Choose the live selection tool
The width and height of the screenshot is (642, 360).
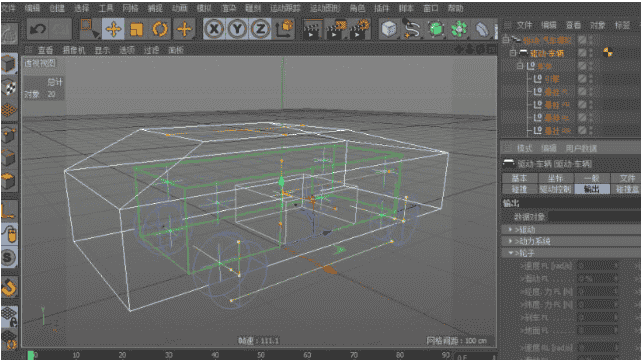tap(89, 29)
